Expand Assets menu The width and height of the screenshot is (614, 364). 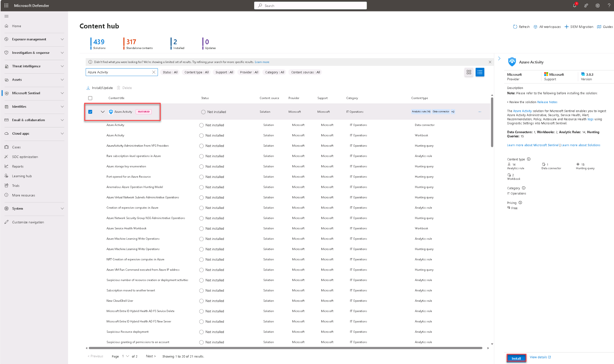pyautogui.click(x=34, y=80)
